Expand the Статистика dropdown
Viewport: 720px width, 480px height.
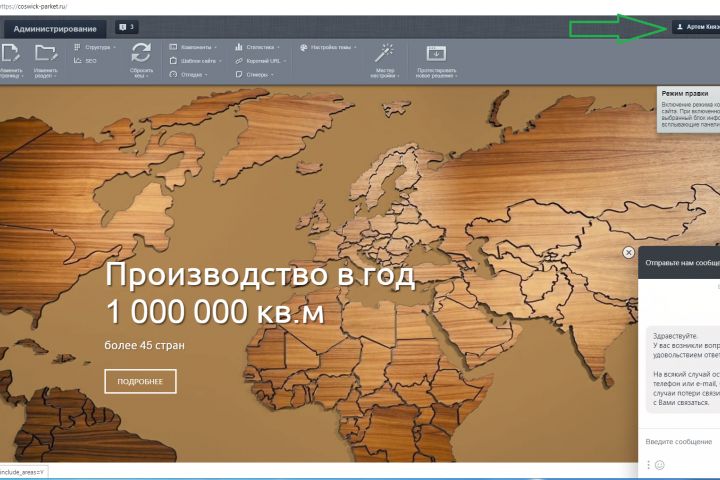pos(259,47)
